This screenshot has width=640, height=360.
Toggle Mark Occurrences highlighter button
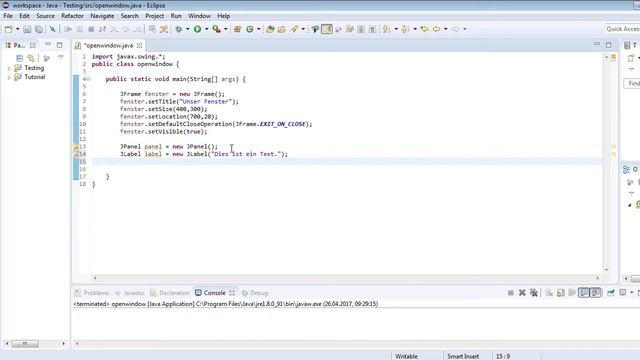click(x=327, y=29)
